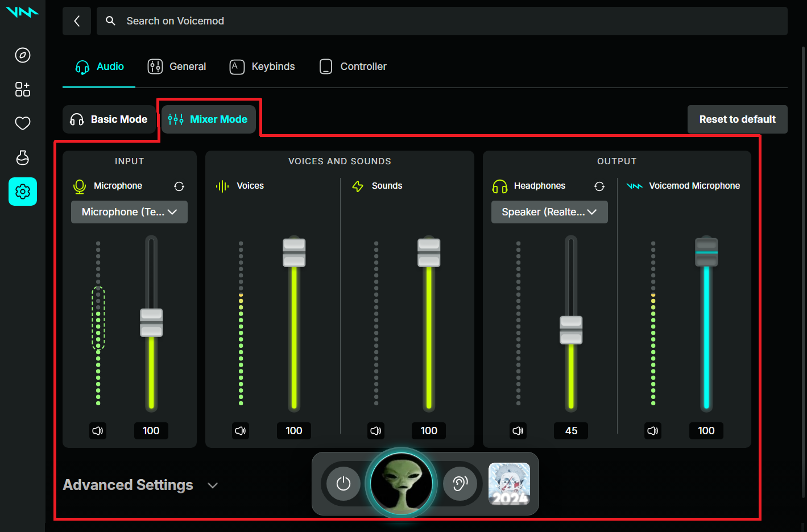
Task: Click Reset to default
Action: 737,119
